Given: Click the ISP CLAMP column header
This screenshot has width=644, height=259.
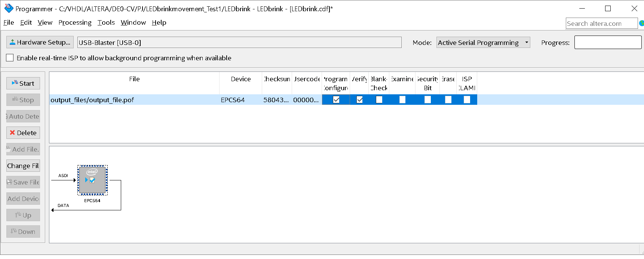Looking at the screenshot, I should pos(467,83).
